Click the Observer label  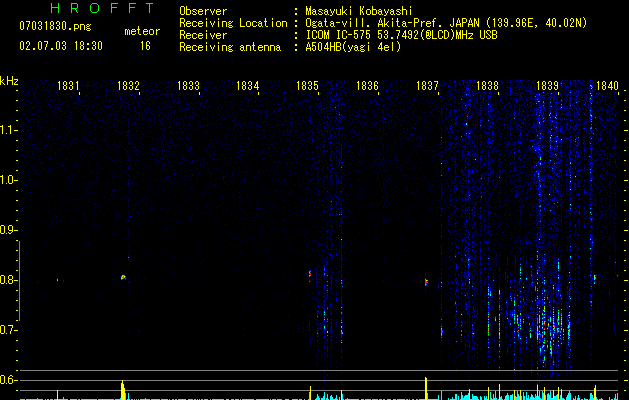[x=203, y=11]
